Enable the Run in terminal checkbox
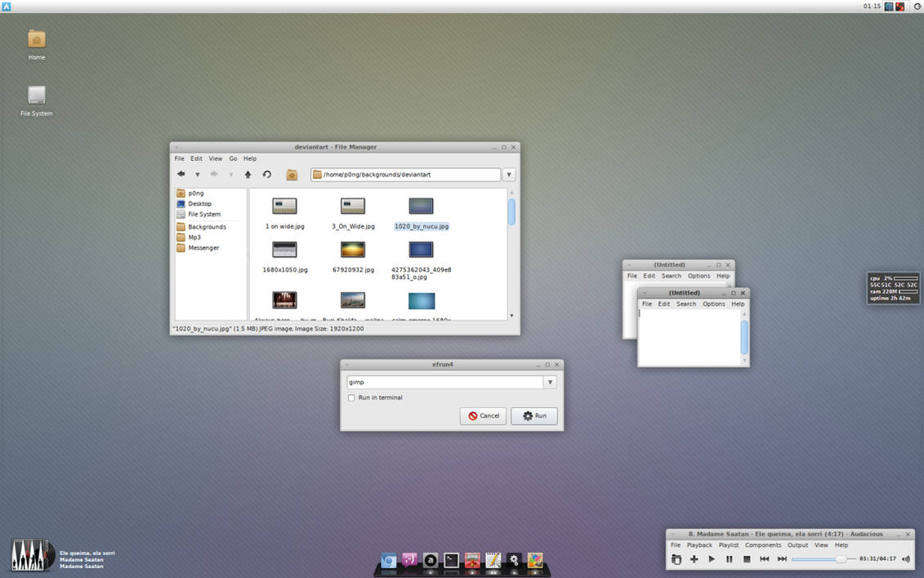Viewport: 924px width, 578px height. (x=351, y=398)
